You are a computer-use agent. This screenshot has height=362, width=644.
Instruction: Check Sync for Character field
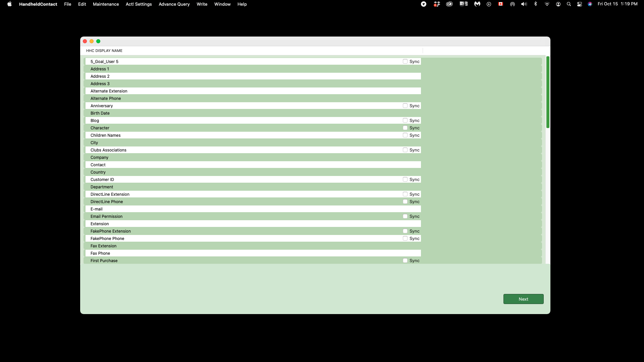tap(405, 128)
